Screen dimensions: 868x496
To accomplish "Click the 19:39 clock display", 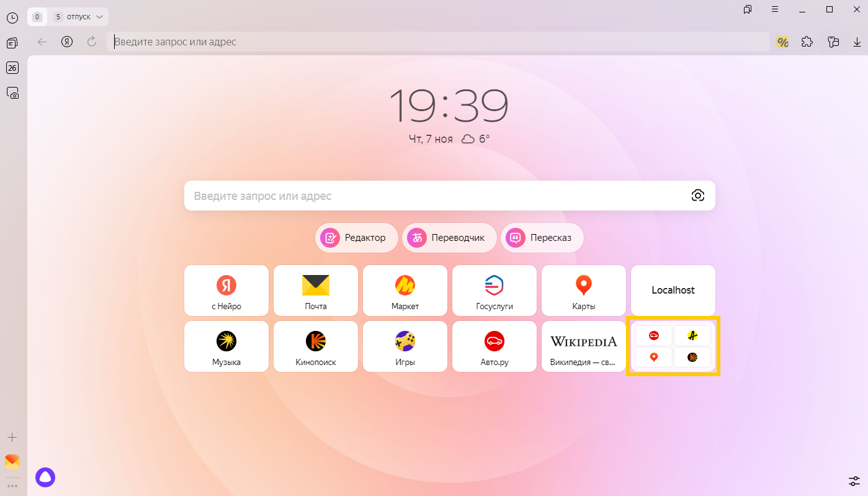I will 449,106.
